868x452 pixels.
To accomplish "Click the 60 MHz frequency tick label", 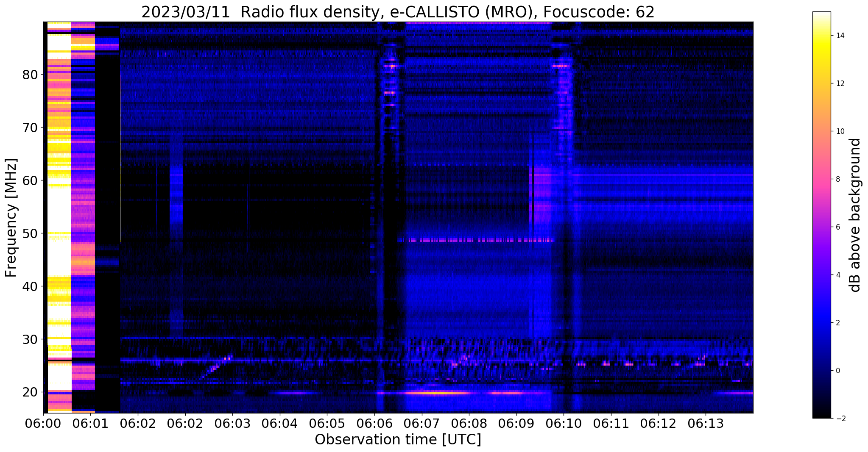I will click(x=30, y=180).
